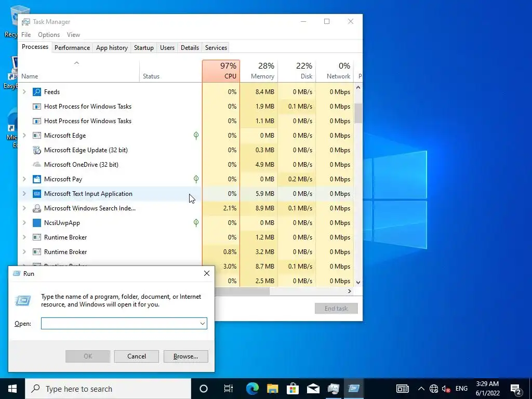
Task: Sort processes by Name column header
Action: click(79, 71)
